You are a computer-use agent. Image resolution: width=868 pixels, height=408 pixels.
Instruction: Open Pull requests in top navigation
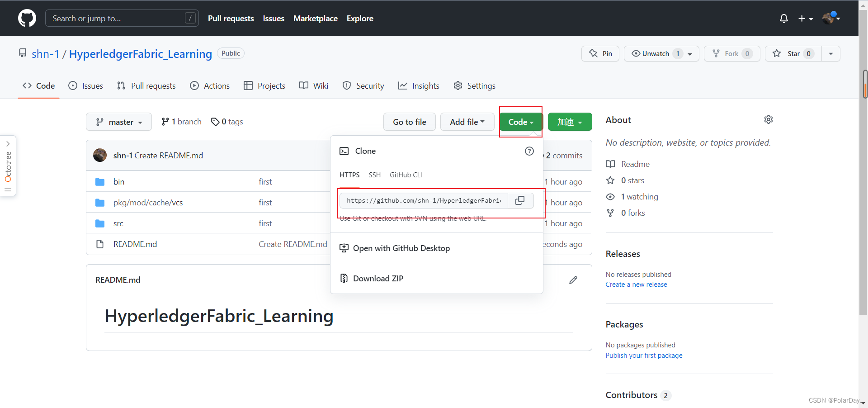(x=231, y=19)
